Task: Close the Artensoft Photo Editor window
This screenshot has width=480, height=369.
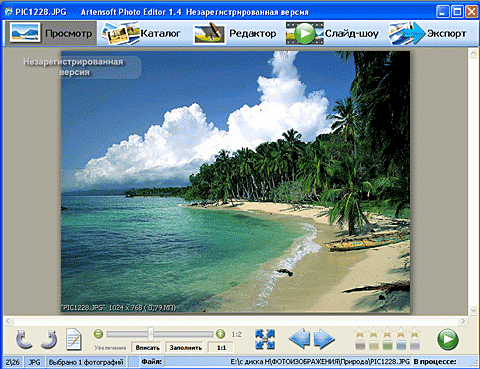Action: [x=472, y=12]
